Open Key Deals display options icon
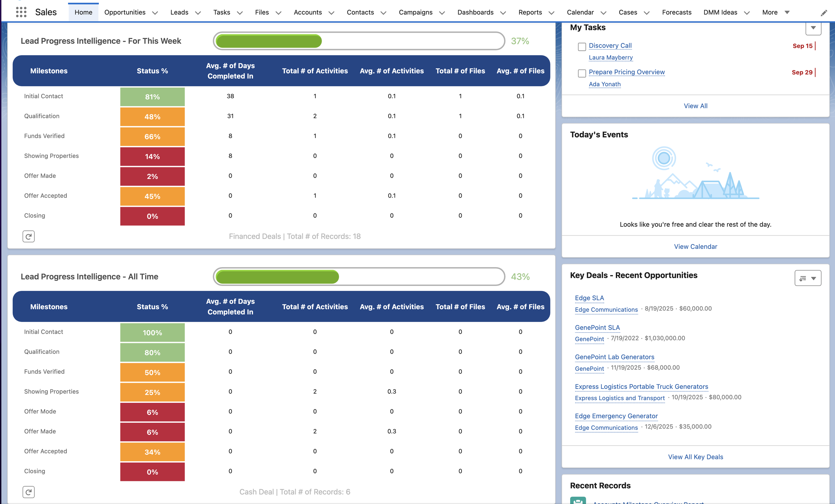This screenshot has width=835, height=504. point(808,278)
